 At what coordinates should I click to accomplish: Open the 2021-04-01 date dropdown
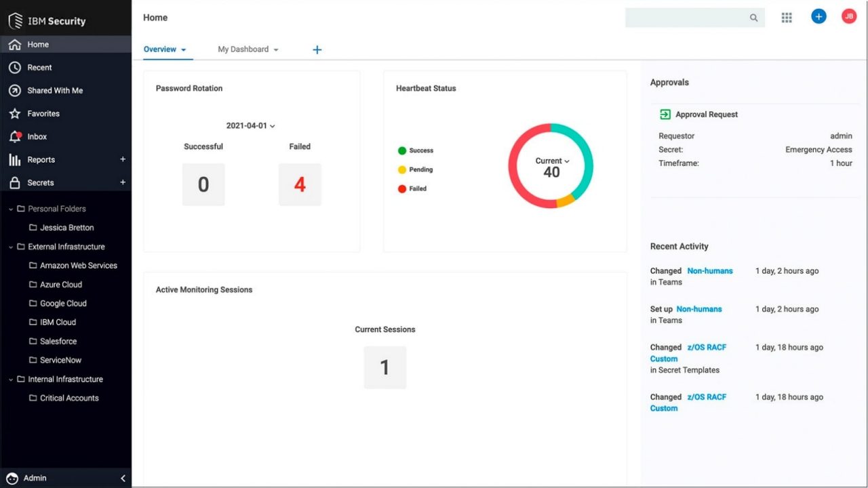tap(251, 125)
